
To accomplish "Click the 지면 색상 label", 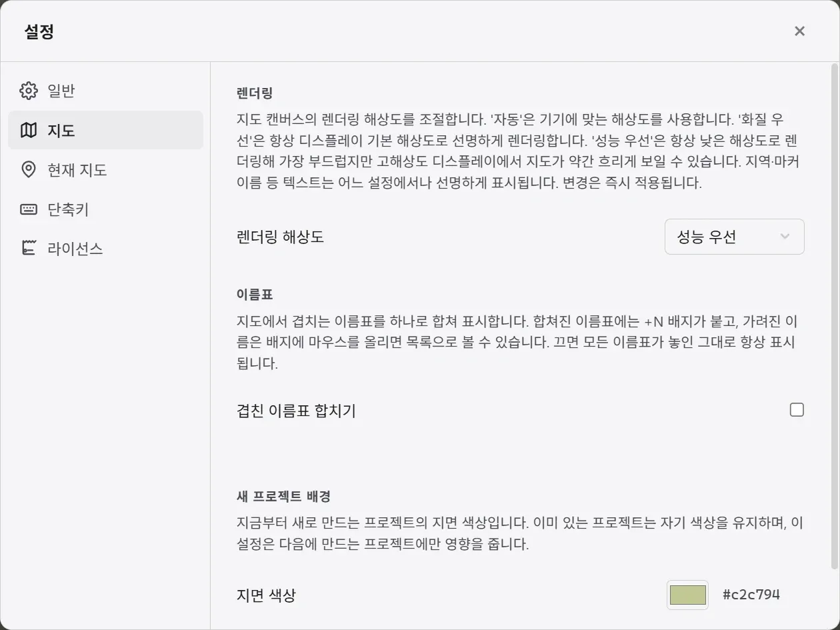I will (x=266, y=595).
